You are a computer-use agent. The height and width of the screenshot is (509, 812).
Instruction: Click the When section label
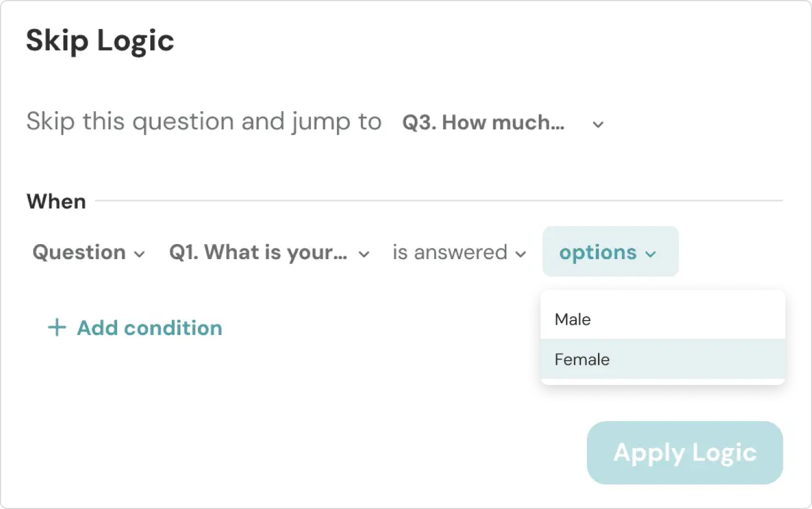(56, 201)
